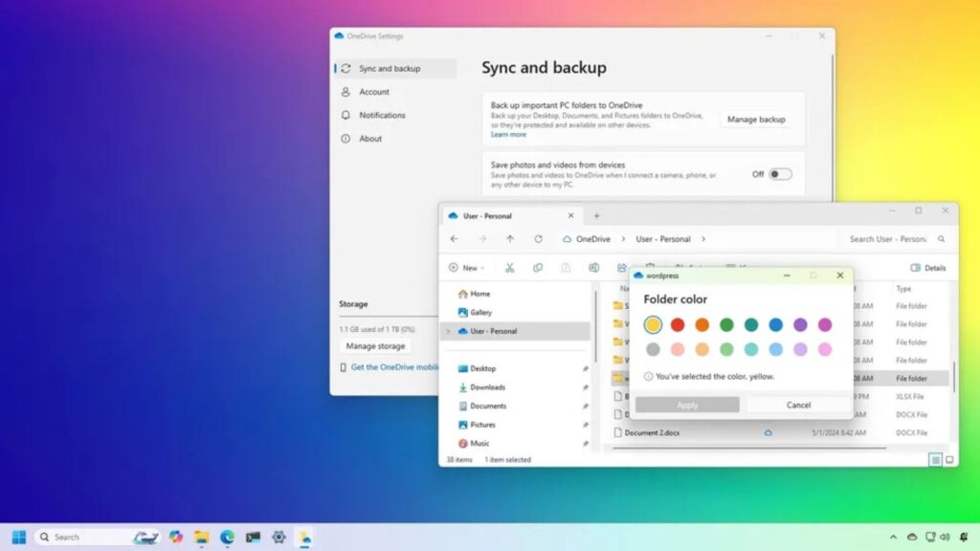
Task: Click the Manage backup button
Action: pos(756,120)
